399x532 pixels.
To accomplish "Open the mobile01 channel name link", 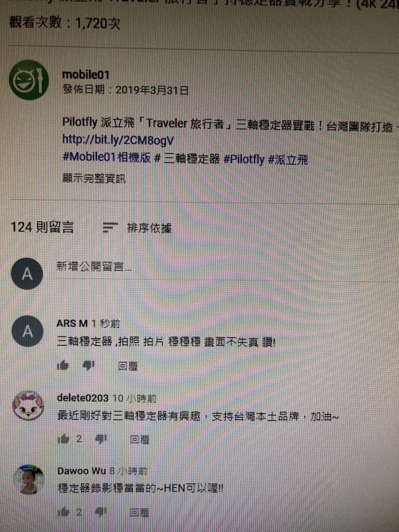I will (x=86, y=75).
